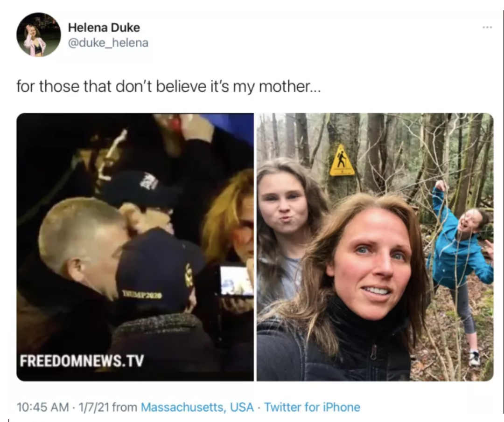Viewport: 504px width, 422px height.
Task: Click the Twitter for iPhone source link
Action: pyautogui.click(x=312, y=407)
